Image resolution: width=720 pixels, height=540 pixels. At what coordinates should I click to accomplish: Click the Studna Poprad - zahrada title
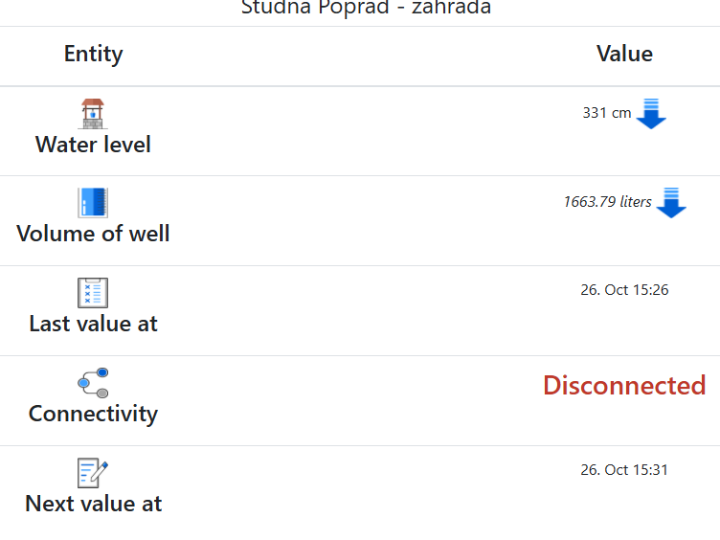[x=366, y=8]
